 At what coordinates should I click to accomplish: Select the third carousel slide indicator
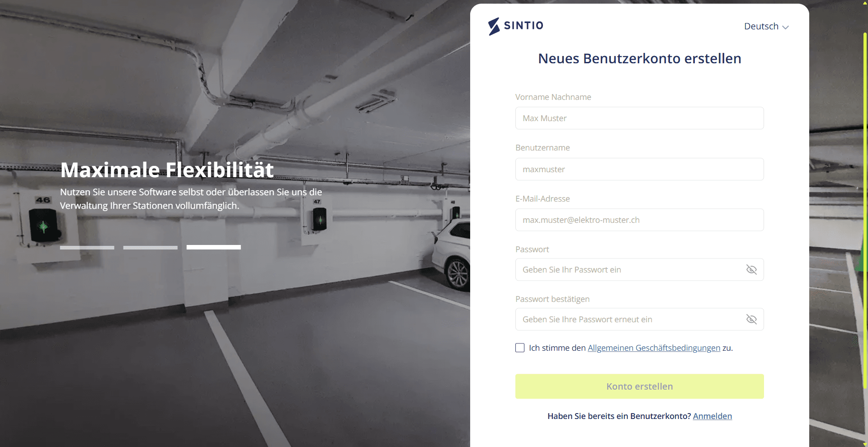tap(214, 248)
